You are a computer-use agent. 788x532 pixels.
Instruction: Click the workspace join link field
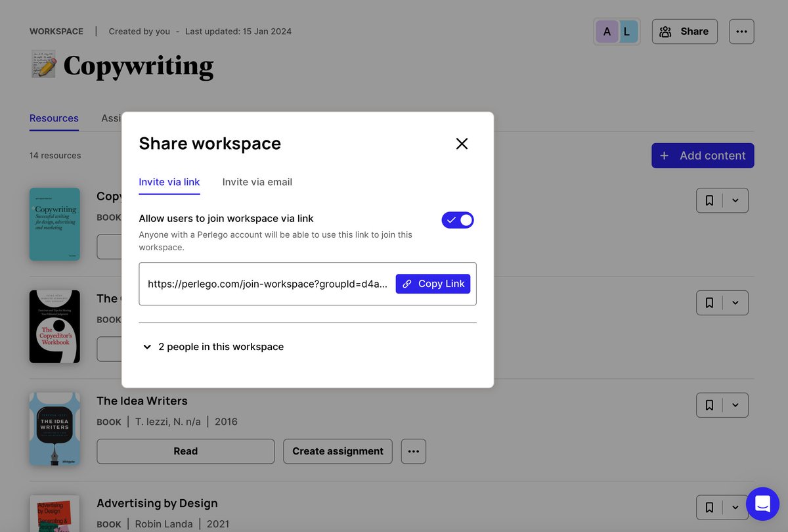308,284
